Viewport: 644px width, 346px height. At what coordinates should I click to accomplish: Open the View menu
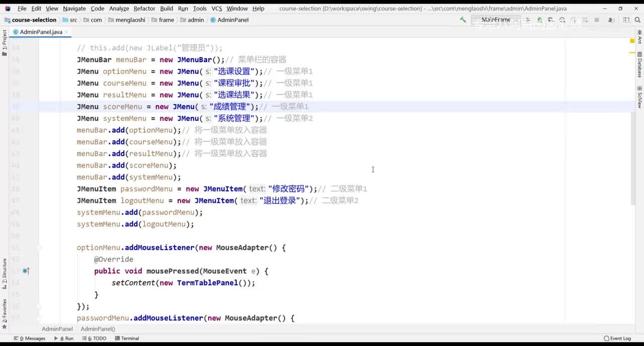[x=52, y=9]
